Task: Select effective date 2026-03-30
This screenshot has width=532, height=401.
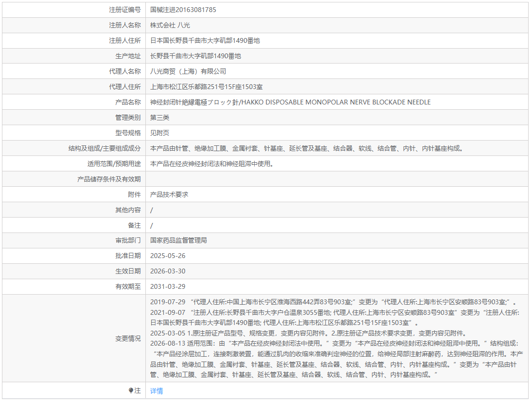Action: pyautogui.click(x=168, y=271)
